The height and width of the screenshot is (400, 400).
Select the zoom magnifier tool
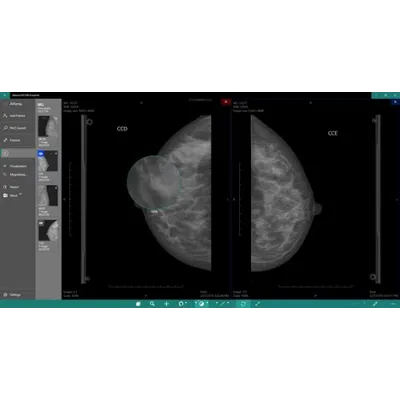(x=152, y=304)
